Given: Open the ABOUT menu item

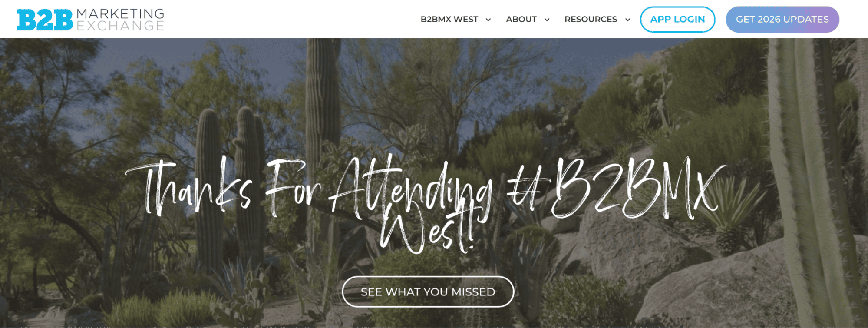Looking at the screenshot, I should coord(521,20).
